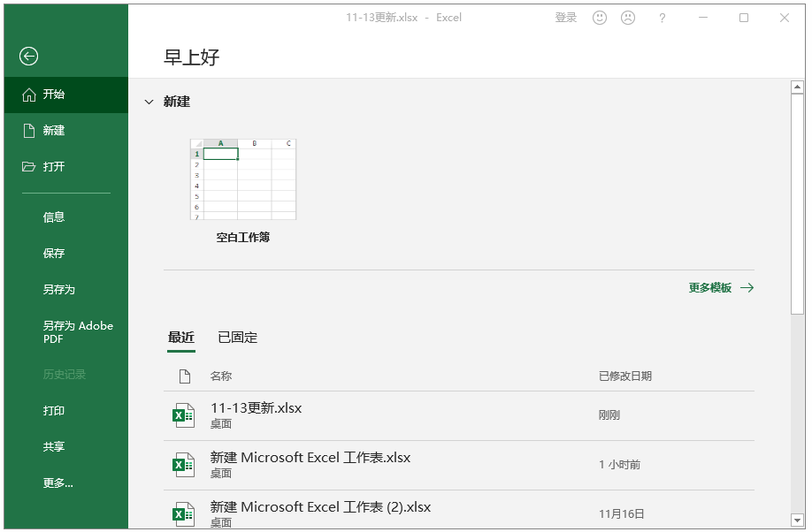This screenshot has width=812, height=532.
Task: Close the Excel window
Action: [784, 18]
